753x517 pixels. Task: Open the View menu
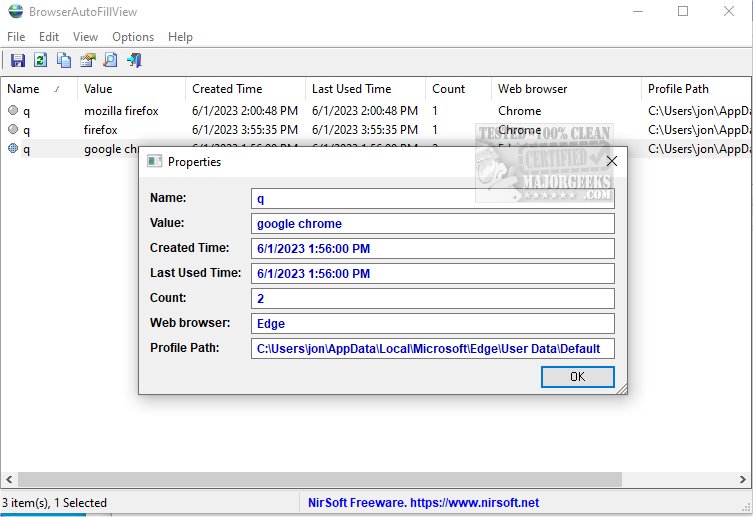(85, 37)
